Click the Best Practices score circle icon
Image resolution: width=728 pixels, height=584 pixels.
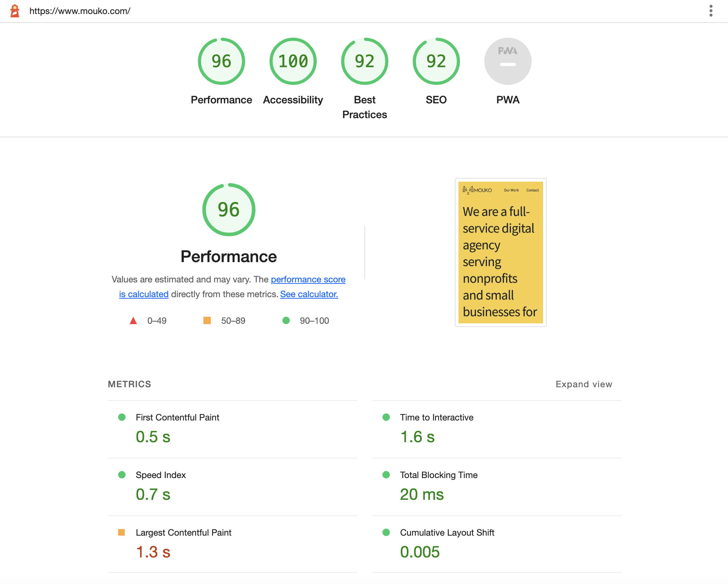[x=364, y=61]
